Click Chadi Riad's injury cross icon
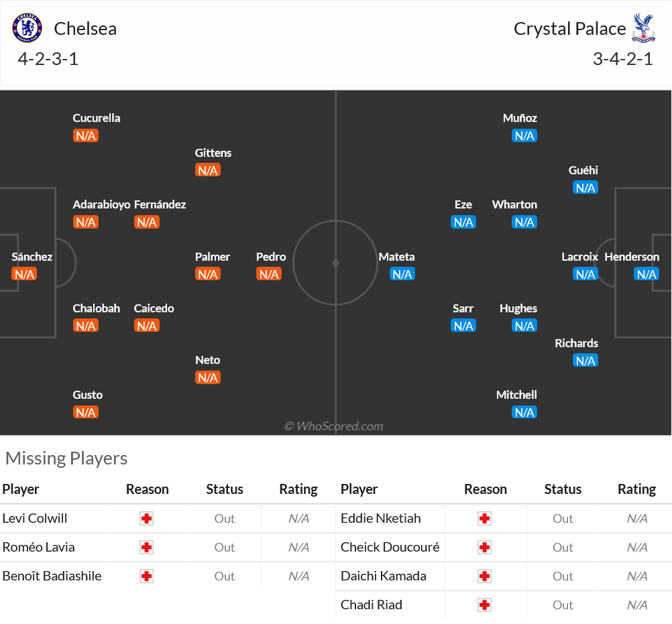Screen dimensions: 672x624 tap(485, 605)
